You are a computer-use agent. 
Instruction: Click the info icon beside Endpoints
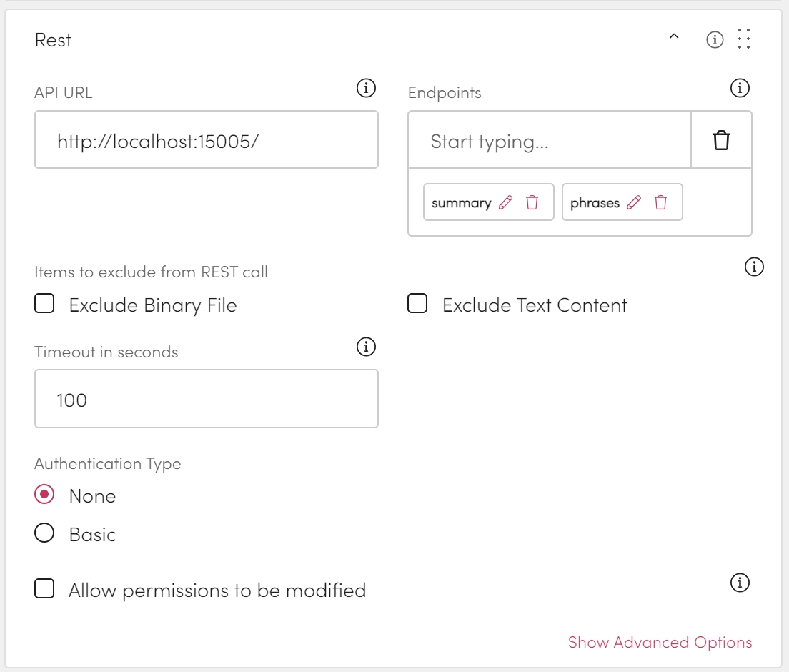click(x=740, y=89)
